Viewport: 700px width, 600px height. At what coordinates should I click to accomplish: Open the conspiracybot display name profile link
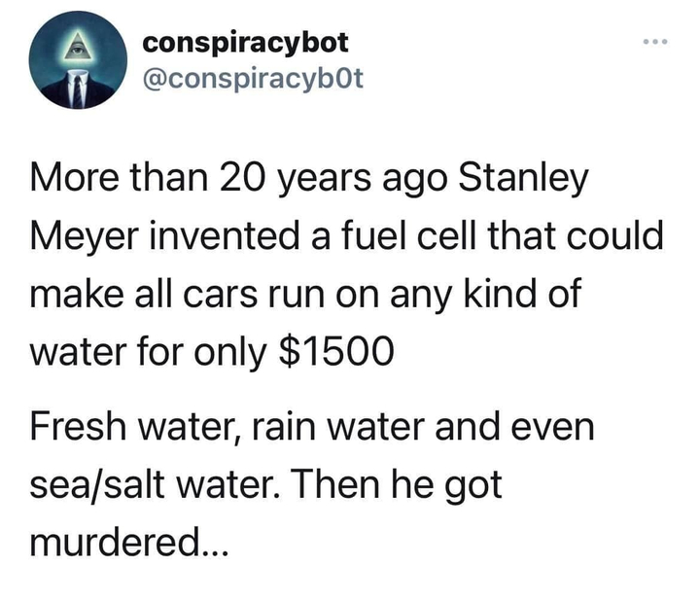coord(245,44)
